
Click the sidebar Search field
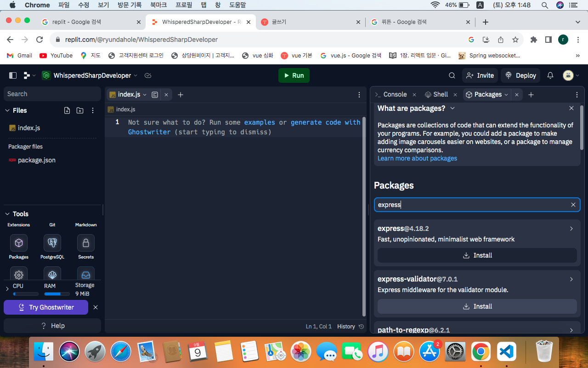pyautogui.click(x=52, y=94)
